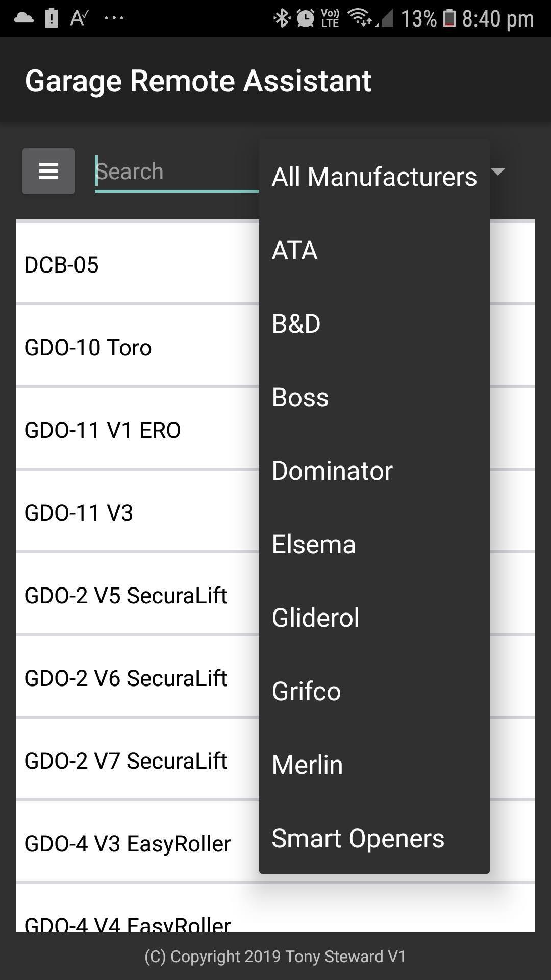The height and width of the screenshot is (980, 551).
Task: Choose Dominator manufacturer filter
Action: tap(374, 471)
